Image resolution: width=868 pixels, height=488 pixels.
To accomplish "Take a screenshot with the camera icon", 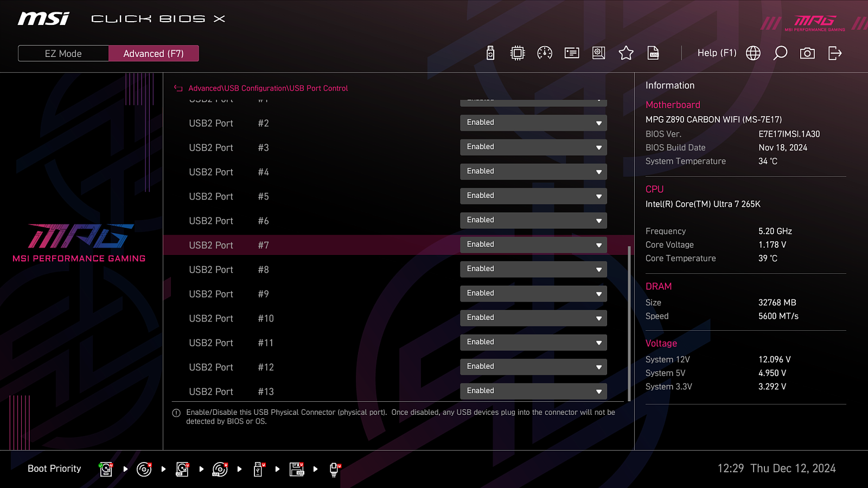I will [807, 53].
